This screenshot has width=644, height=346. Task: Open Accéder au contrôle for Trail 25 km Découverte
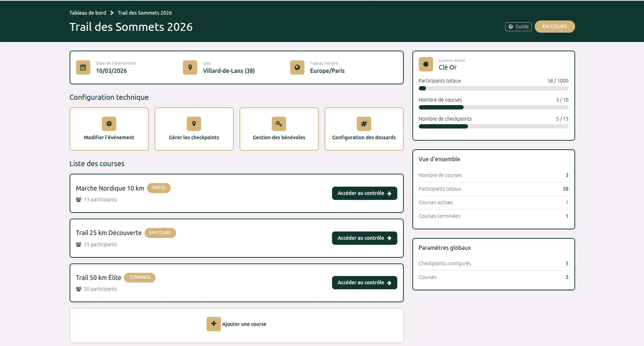pos(364,238)
